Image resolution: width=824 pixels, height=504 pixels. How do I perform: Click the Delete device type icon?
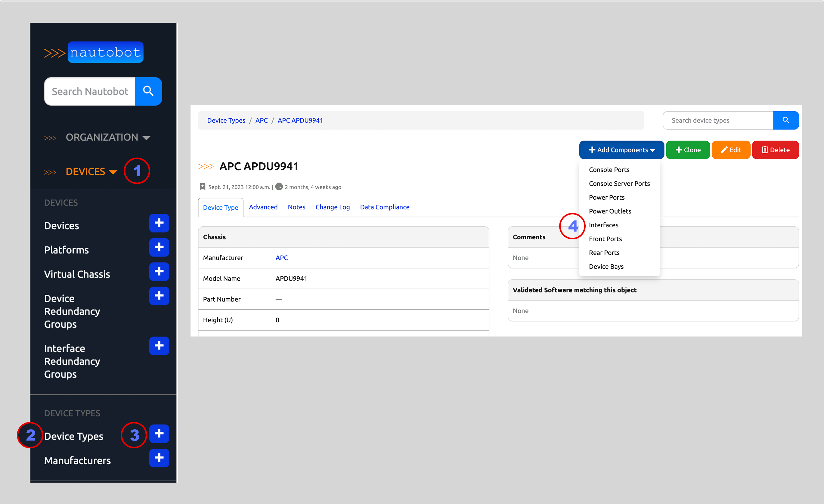tap(776, 149)
